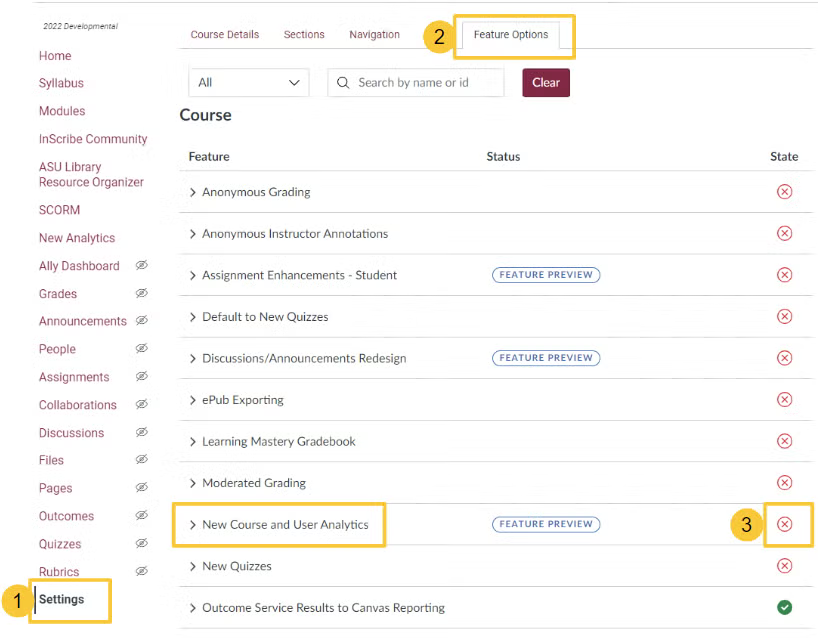The image size is (818, 638).
Task: Disable Outcome Service Results to Canvas Reporting
Action: 784,607
